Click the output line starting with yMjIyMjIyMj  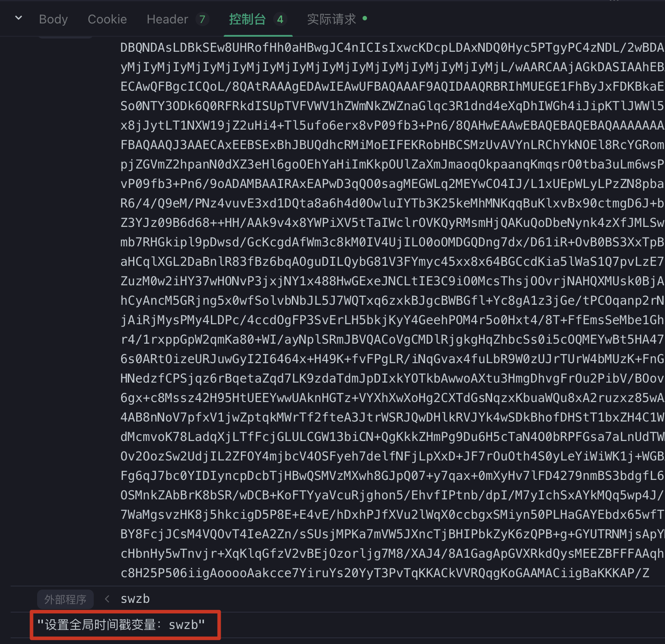[x=392, y=67]
